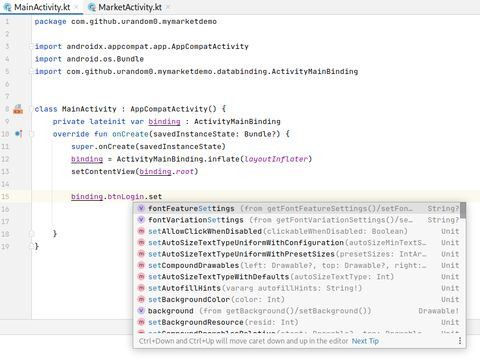
Task: Close the MainActivity.kt tab
Action: click(x=76, y=7)
